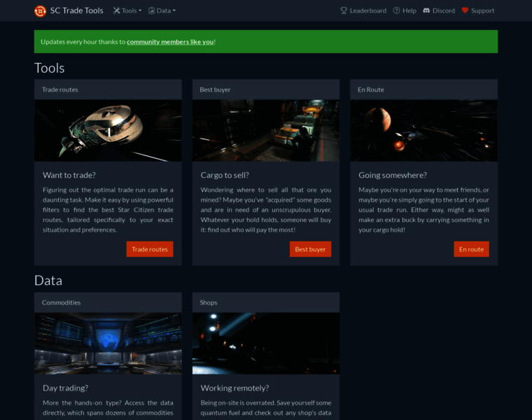
Task: Click the 'Trade routes' card header
Action: [x=108, y=90]
